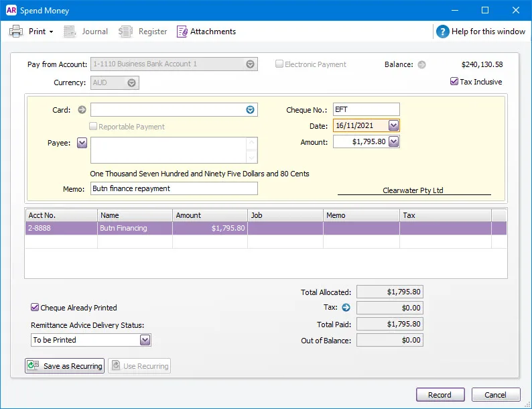The height and width of the screenshot is (409, 532).
Task: Click the Record button
Action: pyautogui.click(x=440, y=395)
